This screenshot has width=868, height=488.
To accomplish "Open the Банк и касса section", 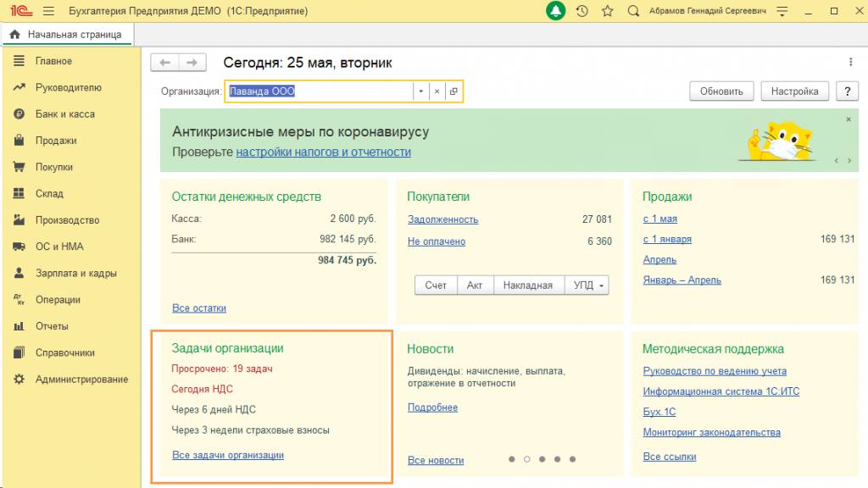I will (65, 114).
